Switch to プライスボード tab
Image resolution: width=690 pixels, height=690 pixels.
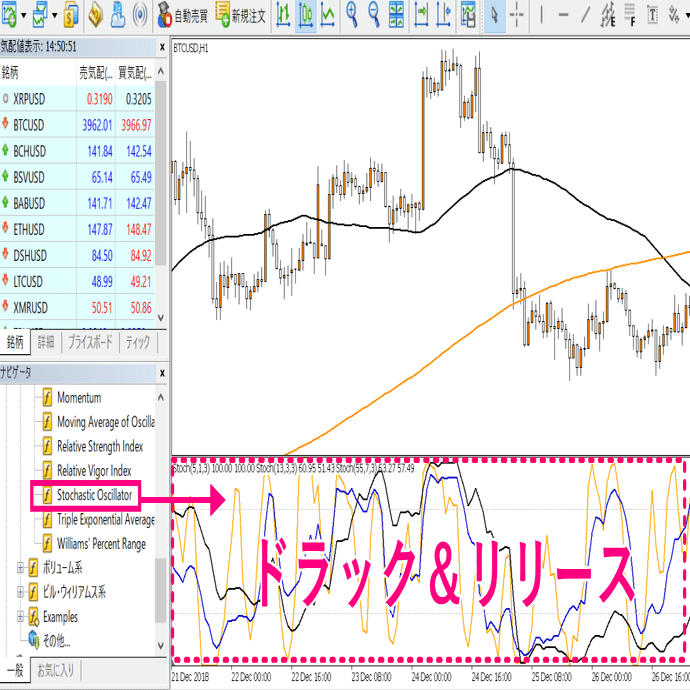coord(90,342)
